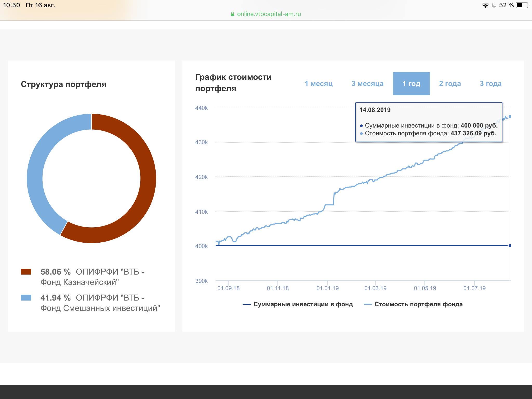
Task: Switch the chart to 3 месяца
Action: pos(367,84)
